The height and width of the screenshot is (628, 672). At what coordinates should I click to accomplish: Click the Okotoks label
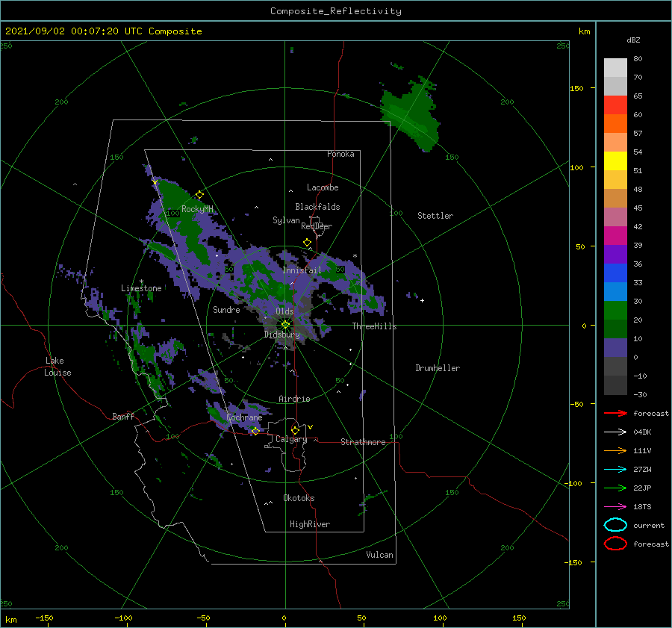coord(299,498)
